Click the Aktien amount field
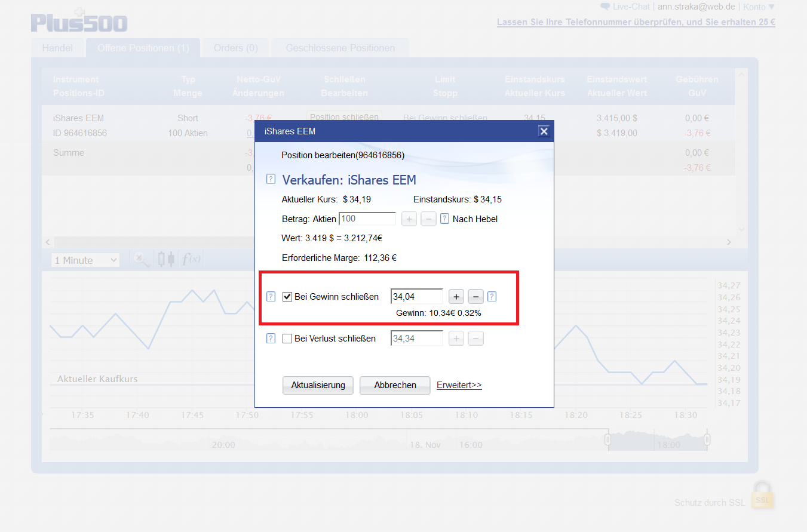 367,219
